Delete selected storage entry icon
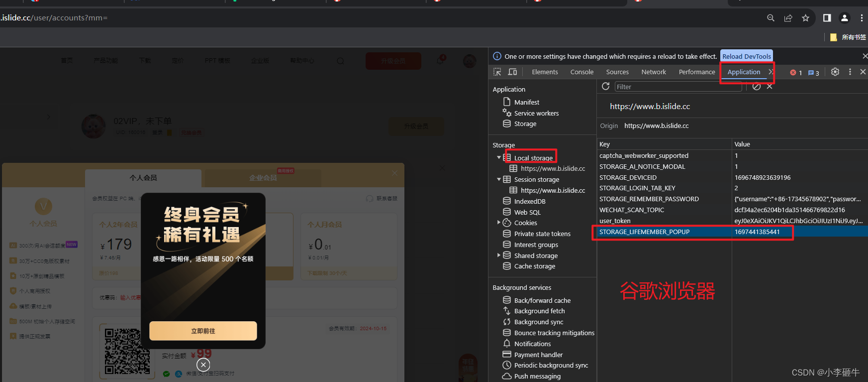The width and height of the screenshot is (868, 382). click(x=770, y=87)
